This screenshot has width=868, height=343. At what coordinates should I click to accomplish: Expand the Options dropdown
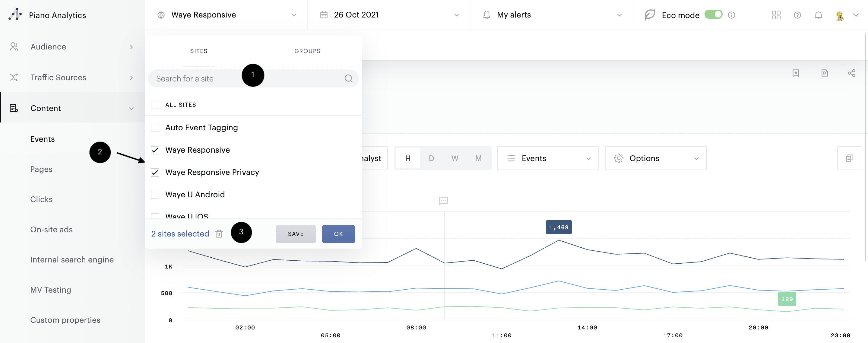[655, 158]
